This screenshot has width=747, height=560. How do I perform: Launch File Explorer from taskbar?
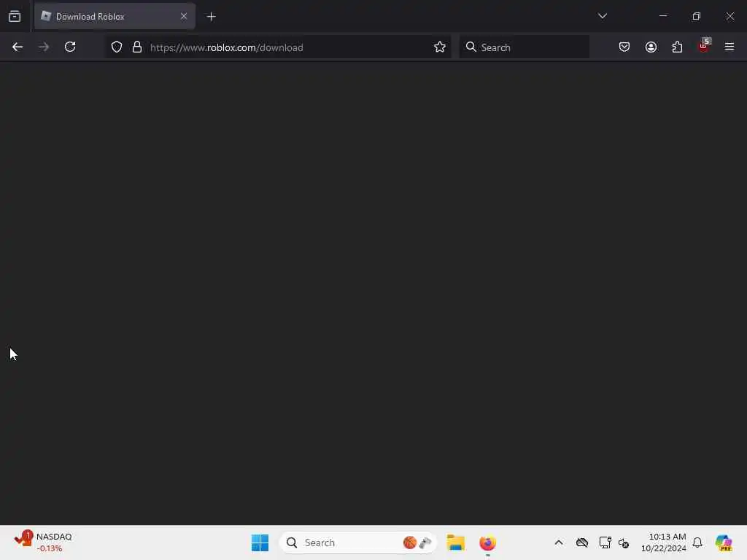coord(455,542)
